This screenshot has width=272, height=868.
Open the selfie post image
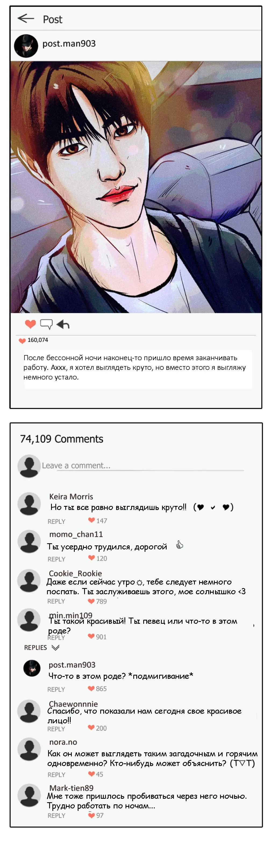tap(136, 187)
